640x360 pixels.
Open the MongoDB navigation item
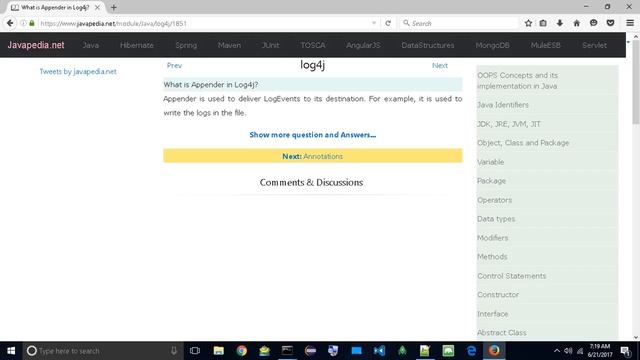coord(492,45)
